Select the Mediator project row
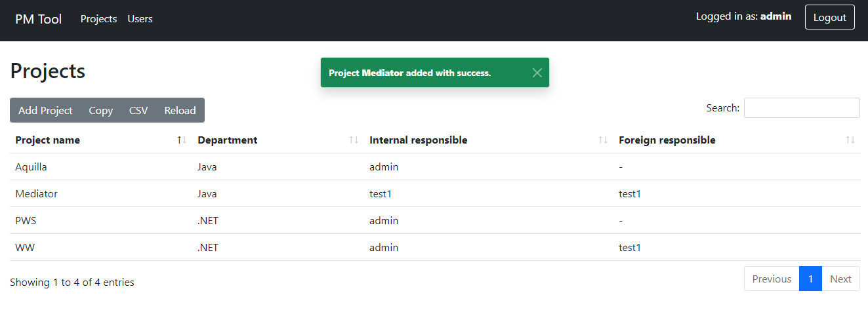The height and width of the screenshot is (312, 868). point(37,194)
